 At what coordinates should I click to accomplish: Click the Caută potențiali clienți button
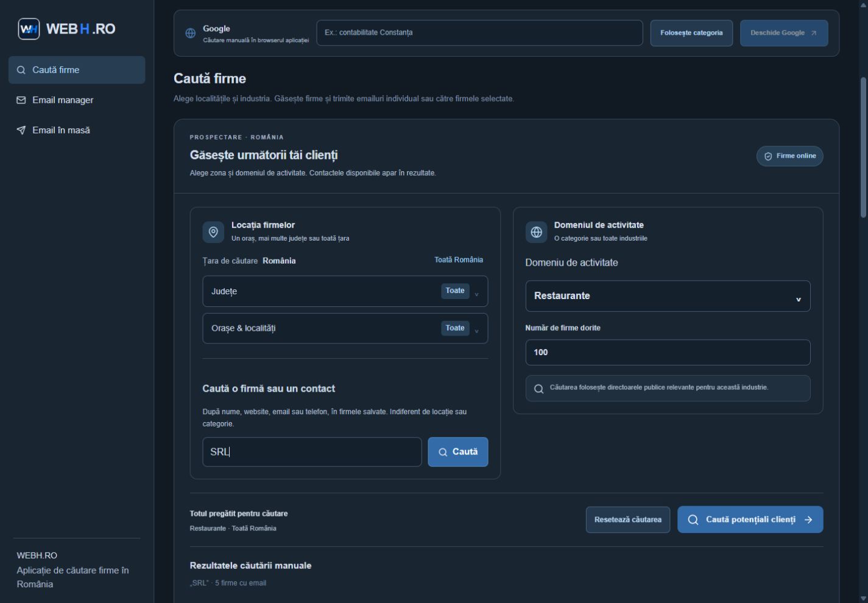(x=750, y=520)
